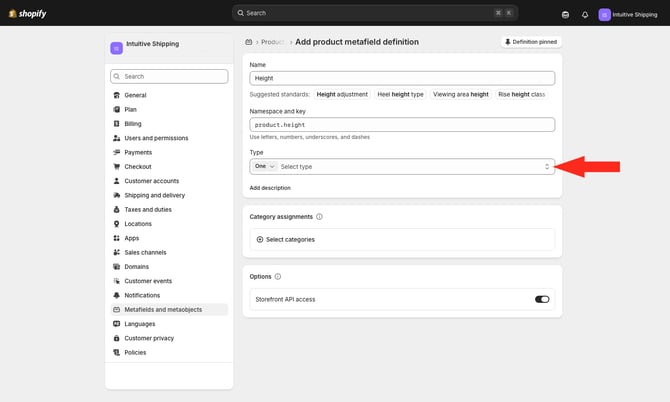Click the Namespace and key field
Screen dimensions: 670x402
(402, 125)
